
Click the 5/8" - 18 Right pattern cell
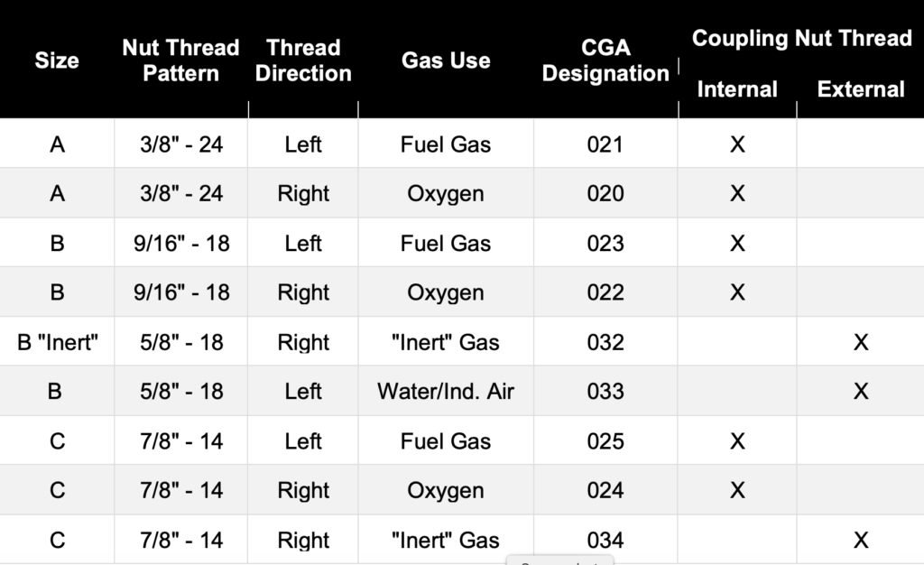tap(180, 342)
